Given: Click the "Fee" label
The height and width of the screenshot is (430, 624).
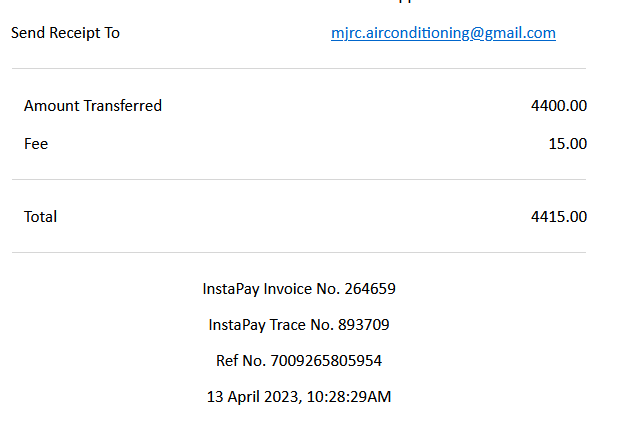Looking at the screenshot, I should tap(36, 144).
